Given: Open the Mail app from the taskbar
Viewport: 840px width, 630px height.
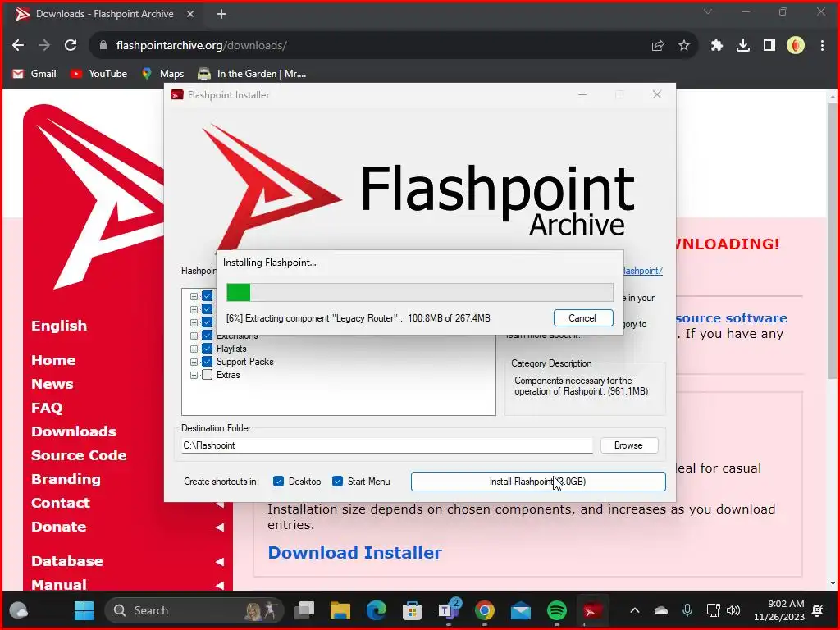Looking at the screenshot, I should tap(520, 610).
